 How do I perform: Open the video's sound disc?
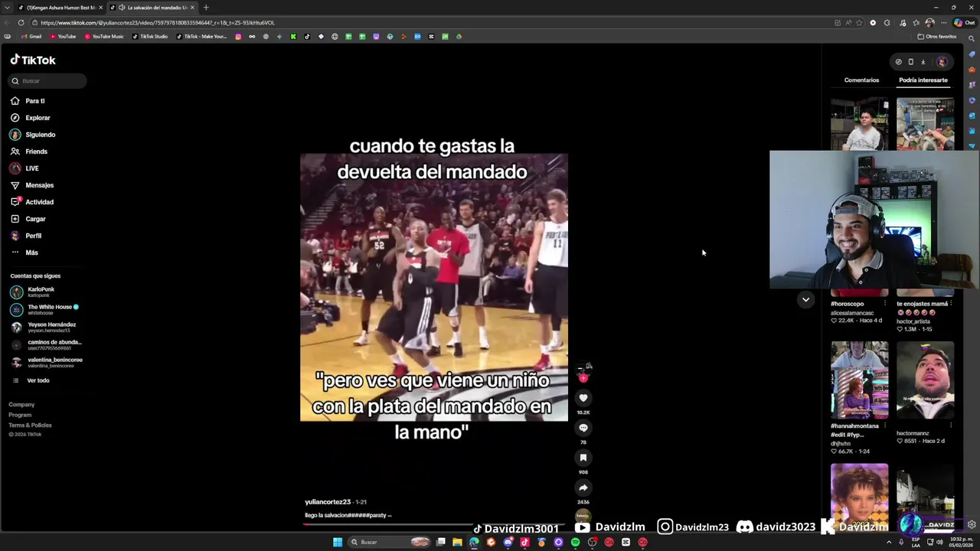(x=583, y=516)
